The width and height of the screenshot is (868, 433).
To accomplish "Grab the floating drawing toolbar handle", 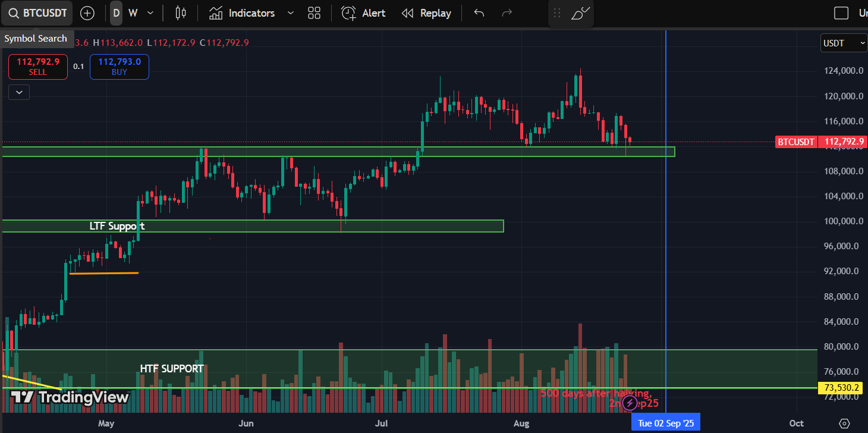I will 557,13.
